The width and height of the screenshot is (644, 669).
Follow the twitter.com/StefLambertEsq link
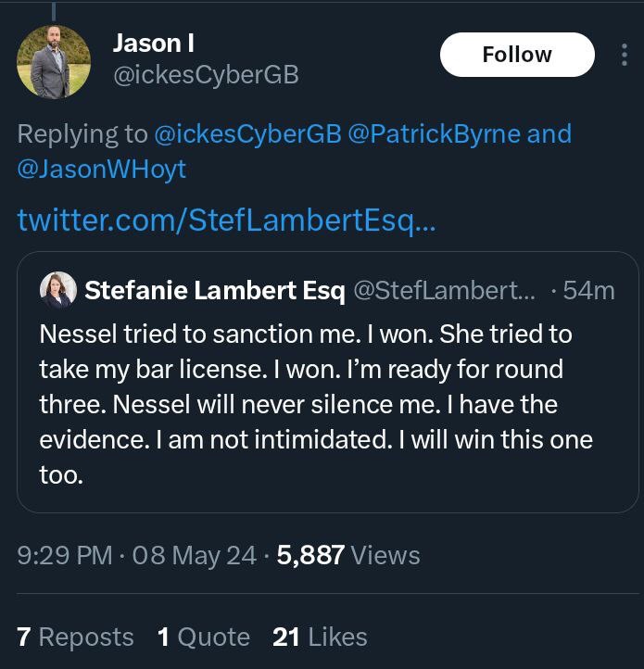(226, 220)
